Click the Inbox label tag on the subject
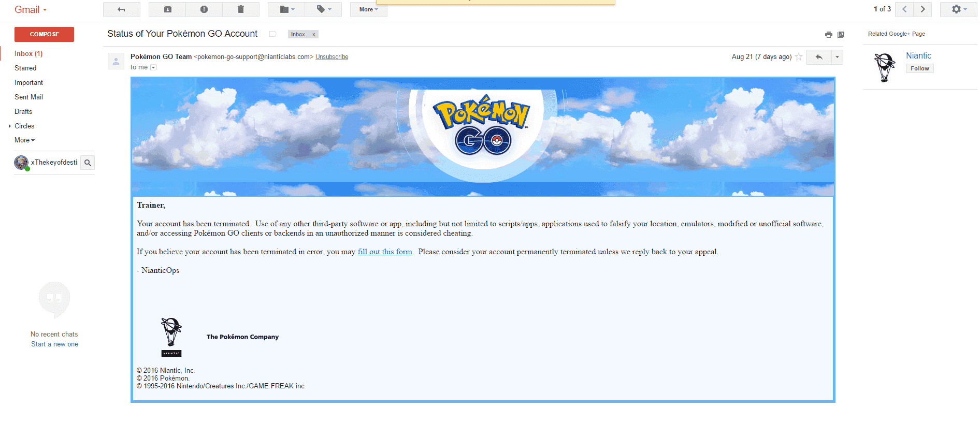 [298, 34]
